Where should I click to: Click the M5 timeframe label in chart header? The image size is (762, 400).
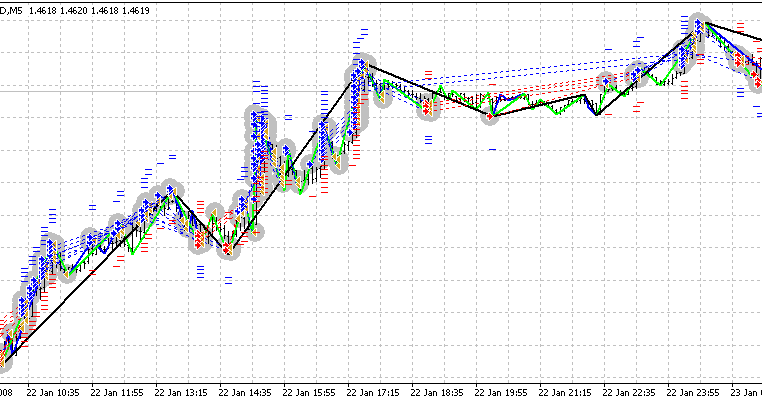(15, 10)
